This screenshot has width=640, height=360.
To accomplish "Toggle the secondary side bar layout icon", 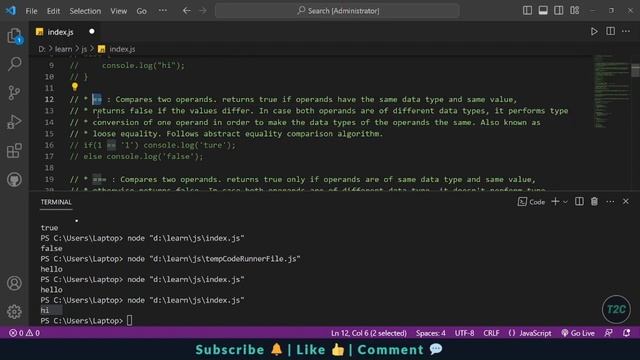I will pyautogui.click(x=558, y=11).
